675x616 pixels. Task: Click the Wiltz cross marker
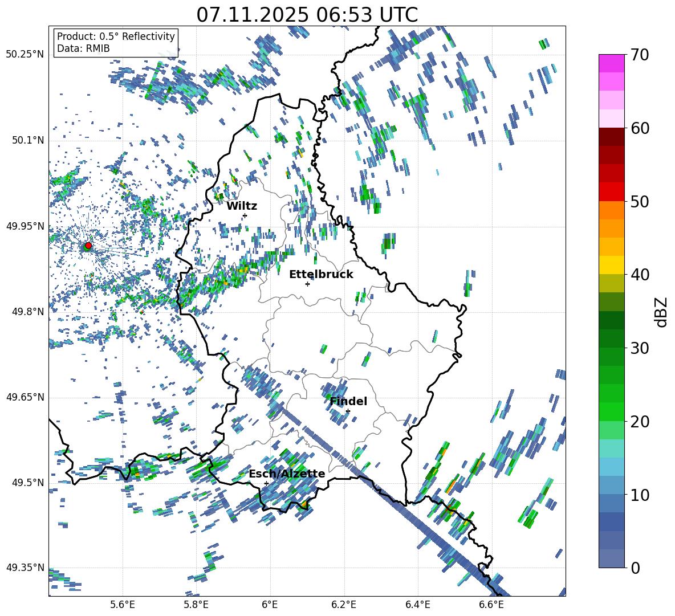(245, 215)
